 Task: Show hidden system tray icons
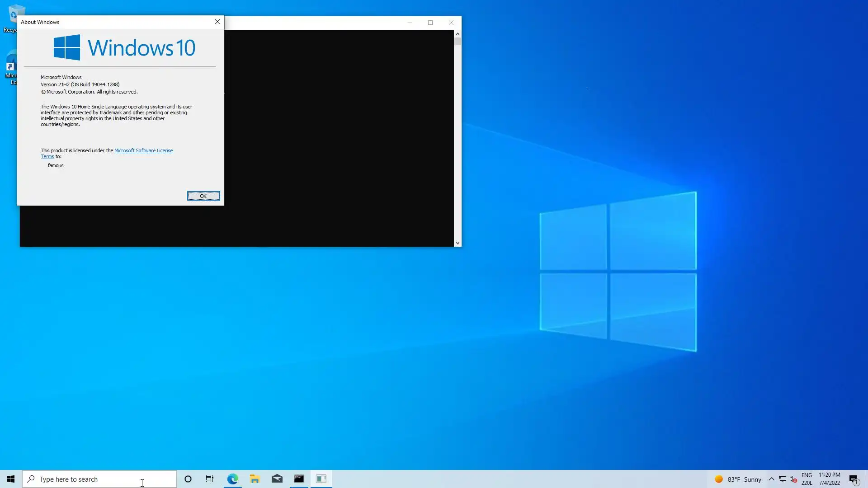click(x=772, y=479)
